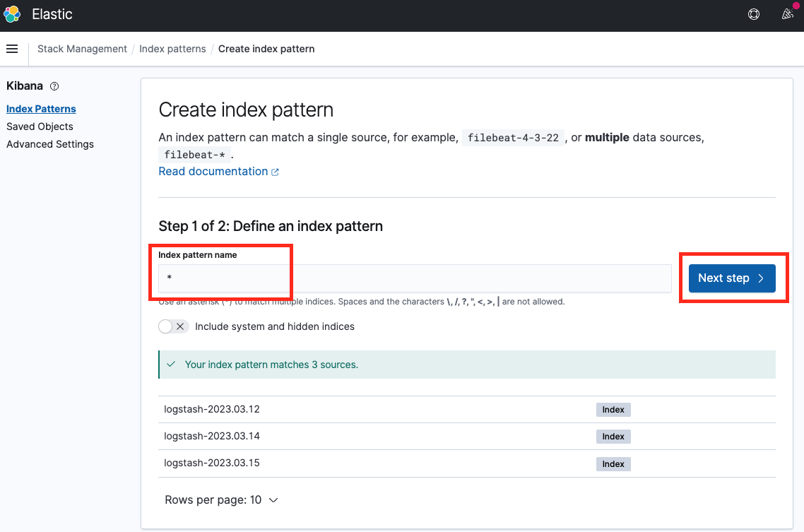Click the Elastic title text
The width and height of the screenshot is (804, 532).
[x=52, y=14]
